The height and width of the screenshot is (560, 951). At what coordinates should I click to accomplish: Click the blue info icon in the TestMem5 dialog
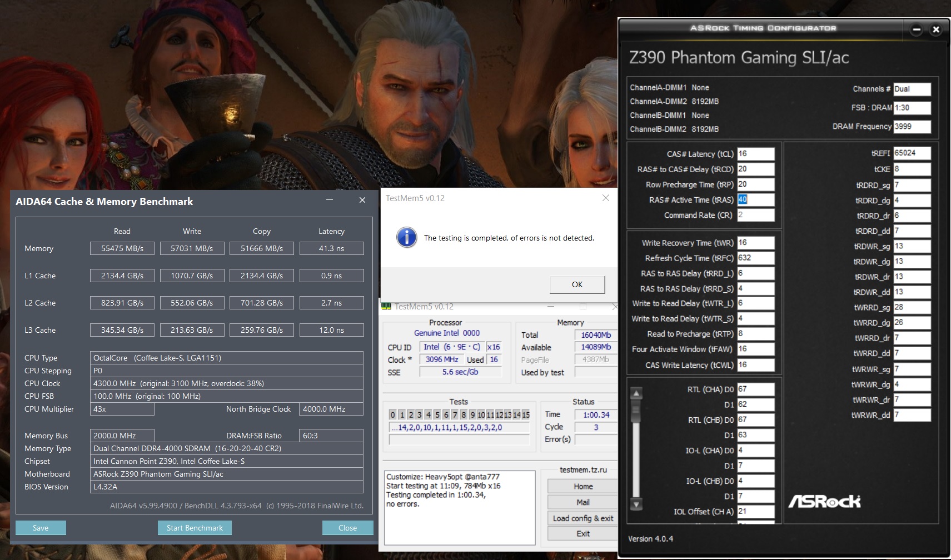(407, 237)
